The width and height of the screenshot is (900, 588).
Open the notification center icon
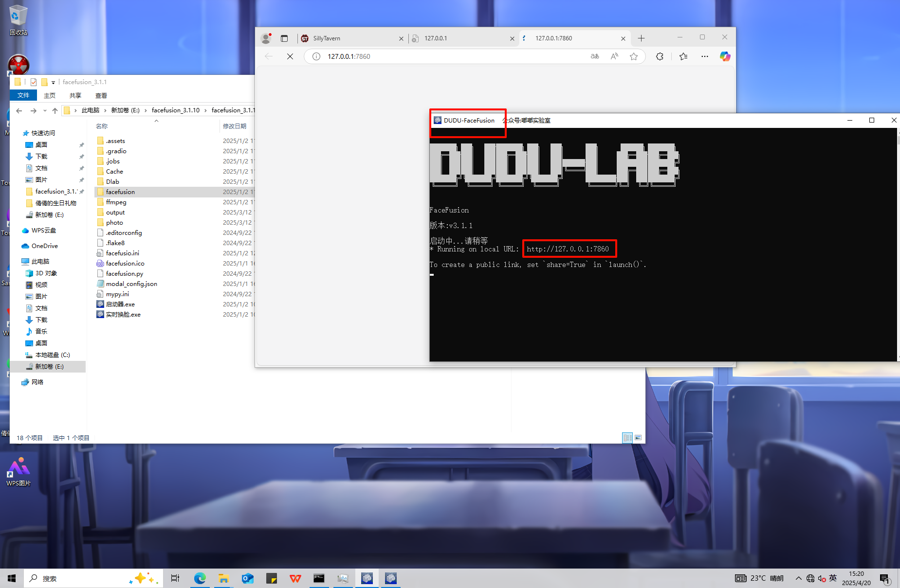(x=884, y=578)
